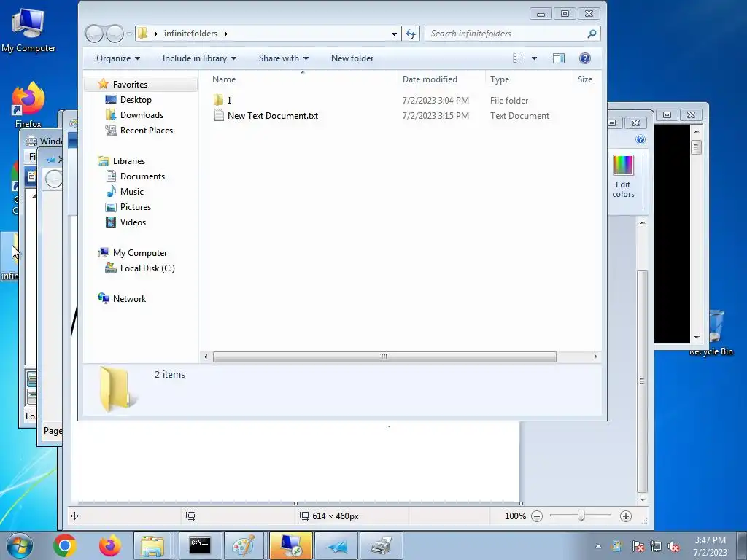
Task: Select New Text Document.txt file
Action: [x=273, y=116]
